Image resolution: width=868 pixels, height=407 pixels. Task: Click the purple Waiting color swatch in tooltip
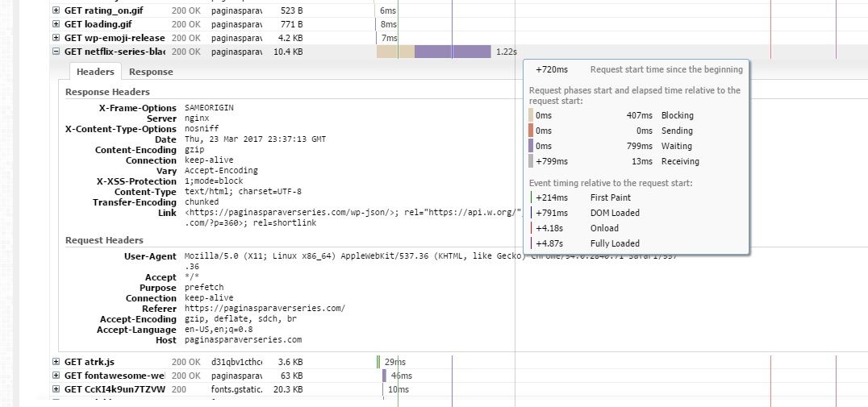pyautogui.click(x=531, y=146)
